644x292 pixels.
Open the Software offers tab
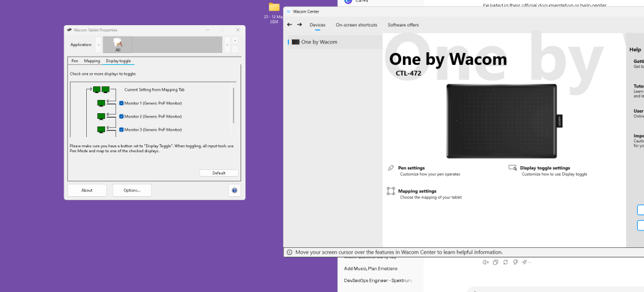pyautogui.click(x=404, y=25)
